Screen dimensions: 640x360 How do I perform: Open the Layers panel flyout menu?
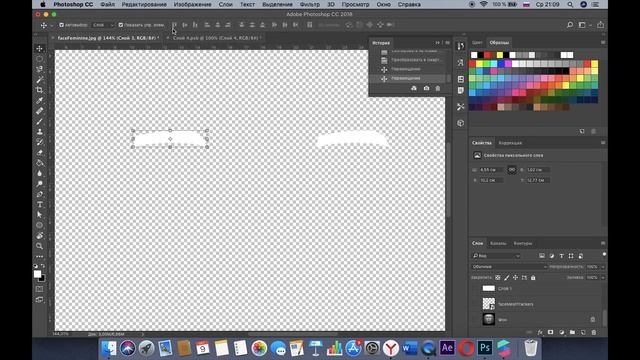click(x=603, y=243)
